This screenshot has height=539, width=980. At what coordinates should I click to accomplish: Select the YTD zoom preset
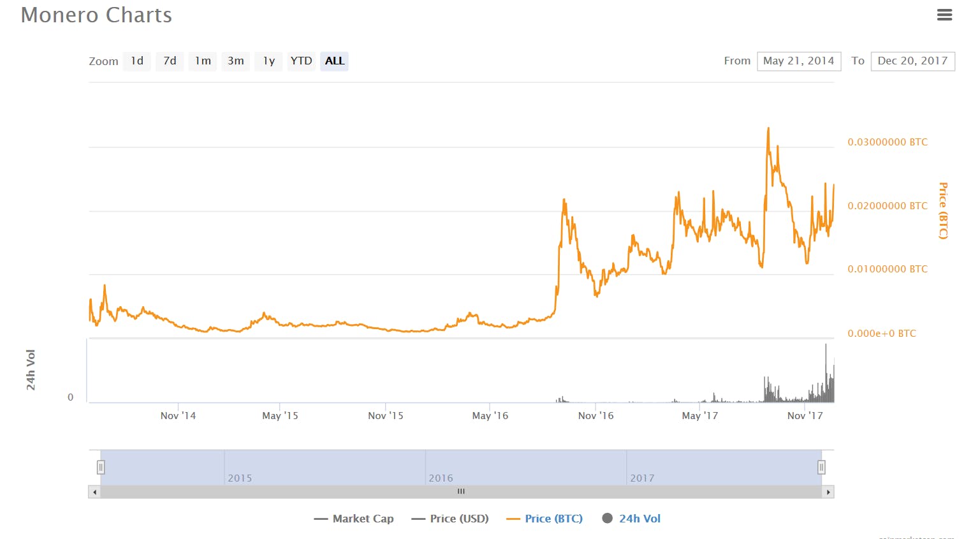point(301,61)
